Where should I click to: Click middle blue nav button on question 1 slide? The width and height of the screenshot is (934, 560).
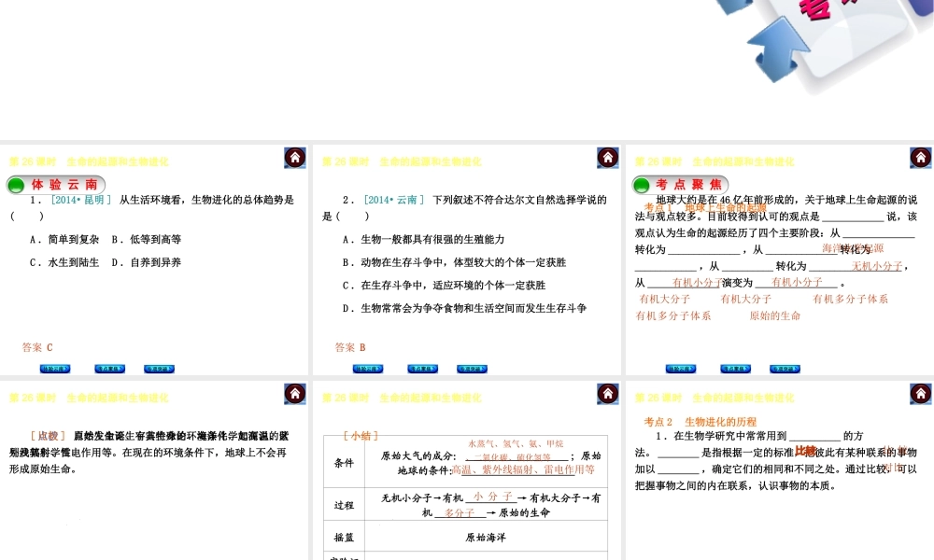tap(109, 369)
